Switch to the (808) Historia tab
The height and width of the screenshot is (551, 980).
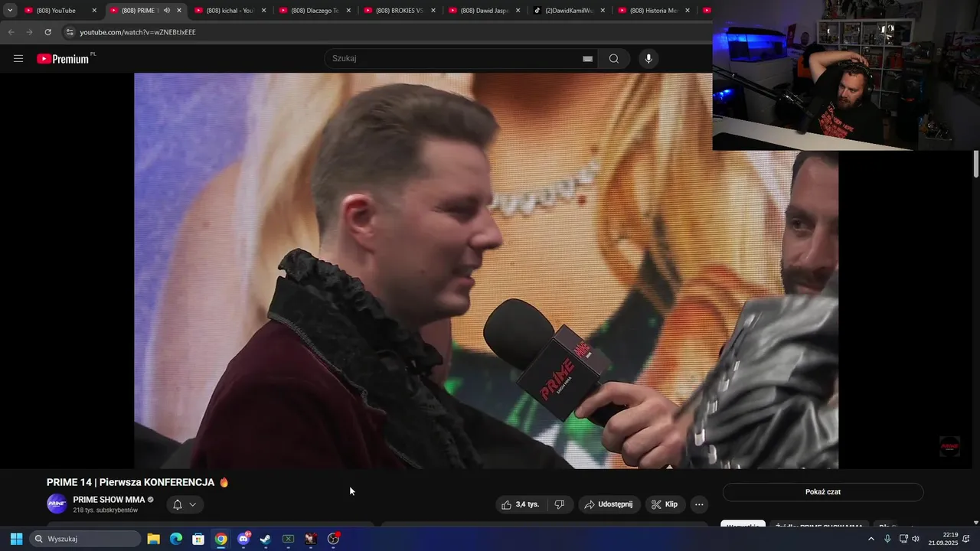point(653,11)
